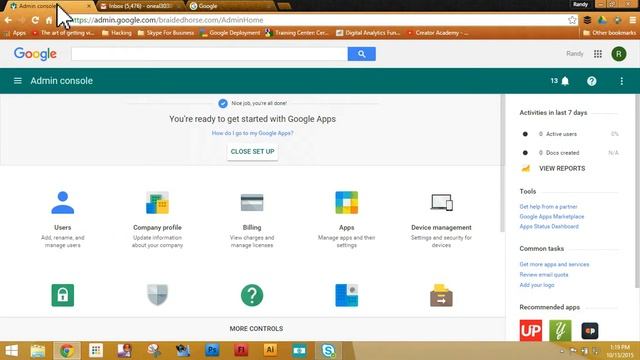Open Get more apps and services link
The height and width of the screenshot is (360, 640).
(x=554, y=264)
